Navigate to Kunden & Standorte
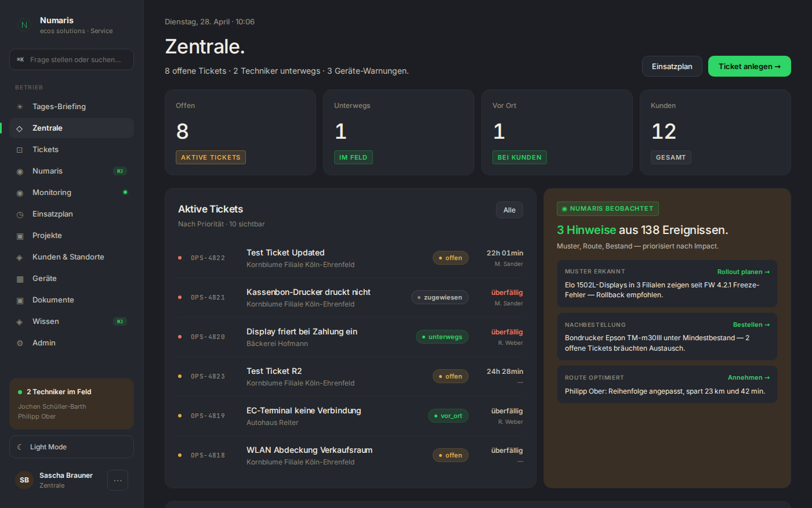 (71, 257)
